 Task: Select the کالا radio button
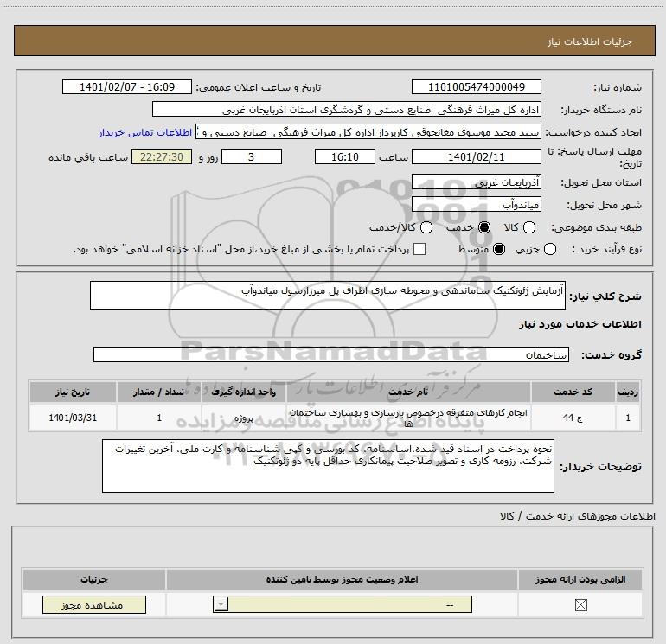click(528, 227)
